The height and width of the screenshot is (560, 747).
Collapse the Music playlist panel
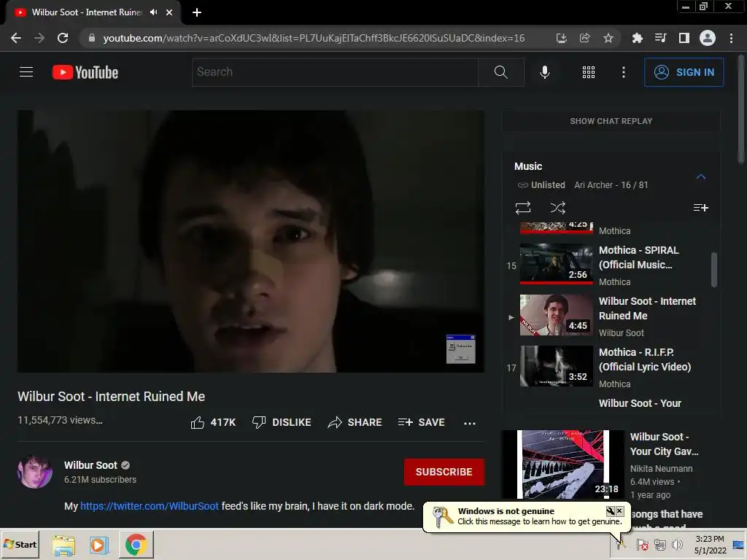pos(700,176)
